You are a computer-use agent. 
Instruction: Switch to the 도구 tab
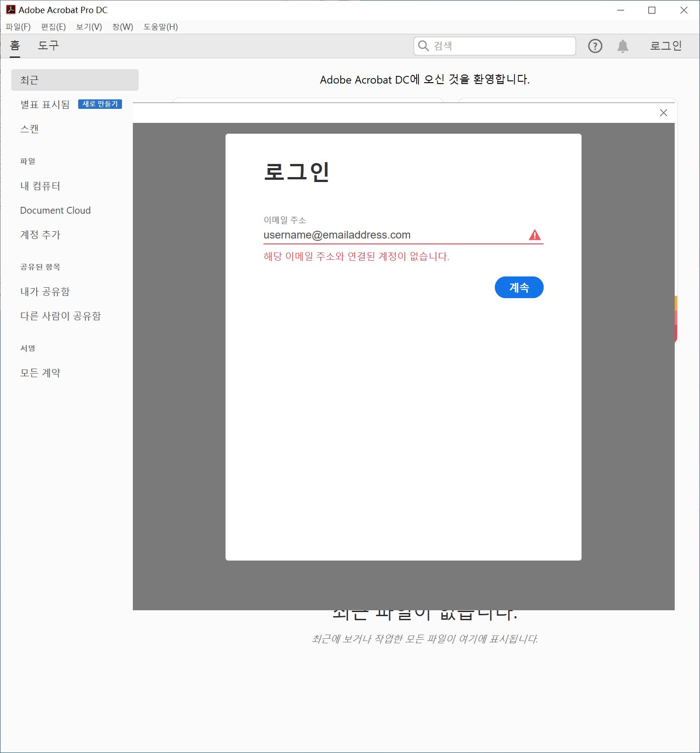click(x=48, y=46)
